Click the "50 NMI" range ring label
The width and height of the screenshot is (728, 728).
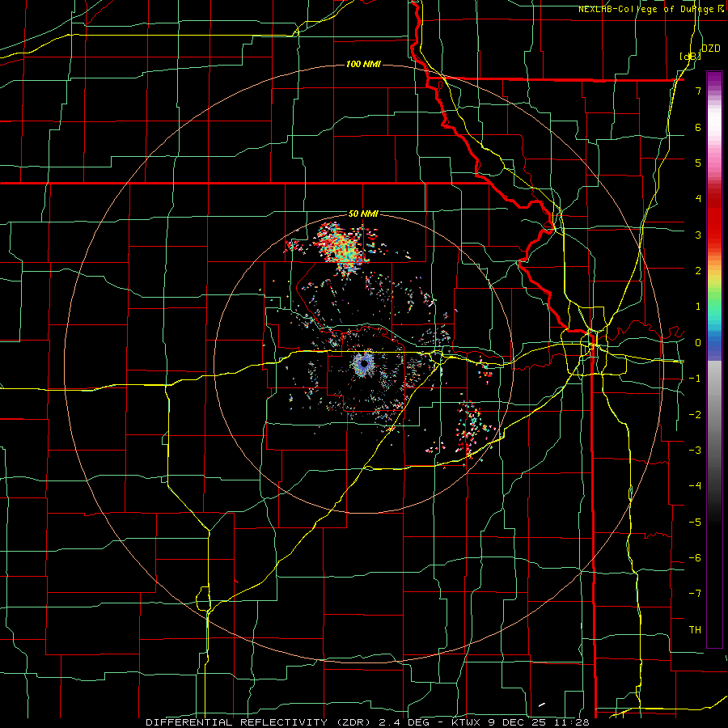(x=363, y=214)
